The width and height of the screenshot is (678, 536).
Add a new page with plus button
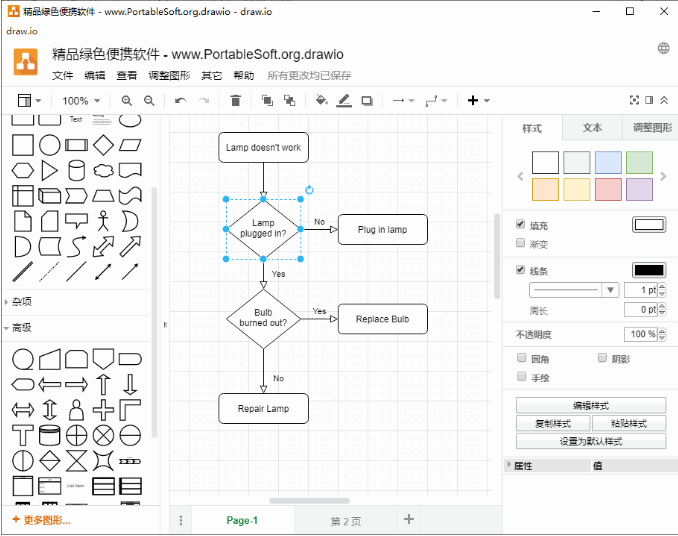coord(409,519)
